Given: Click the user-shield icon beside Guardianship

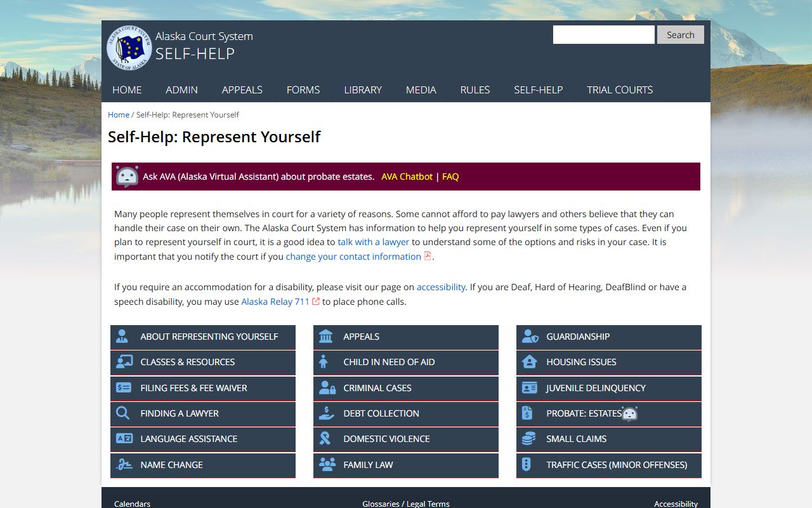Looking at the screenshot, I should point(530,337).
